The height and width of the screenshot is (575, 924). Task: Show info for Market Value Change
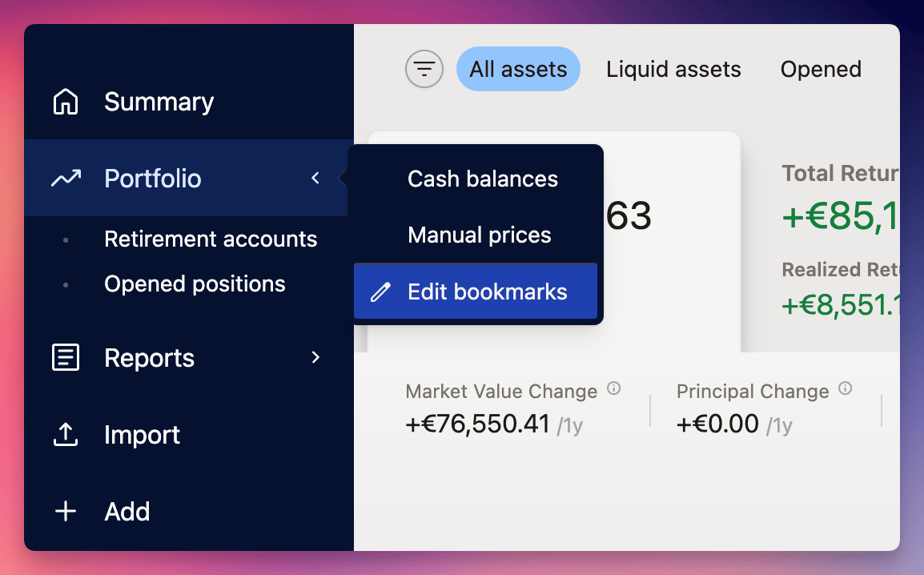pyautogui.click(x=614, y=388)
